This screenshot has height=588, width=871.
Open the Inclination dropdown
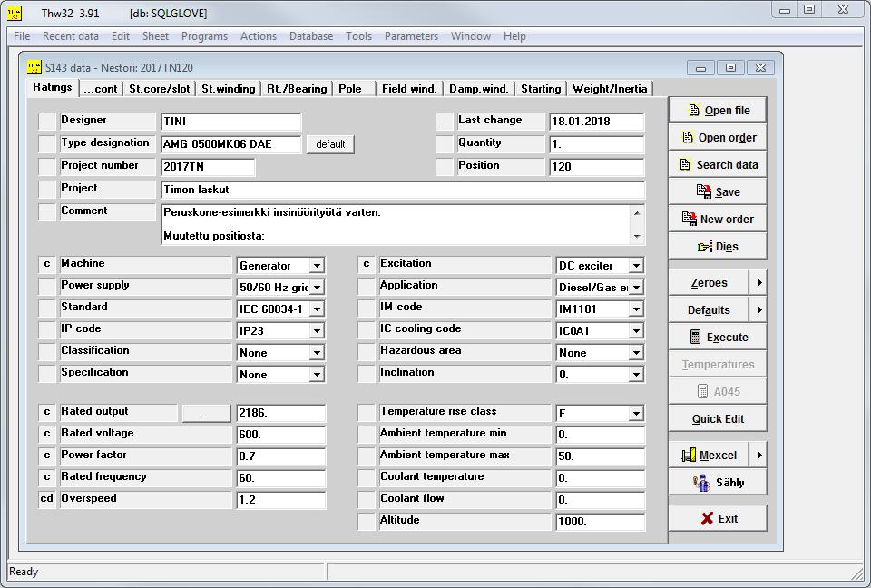(x=636, y=374)
